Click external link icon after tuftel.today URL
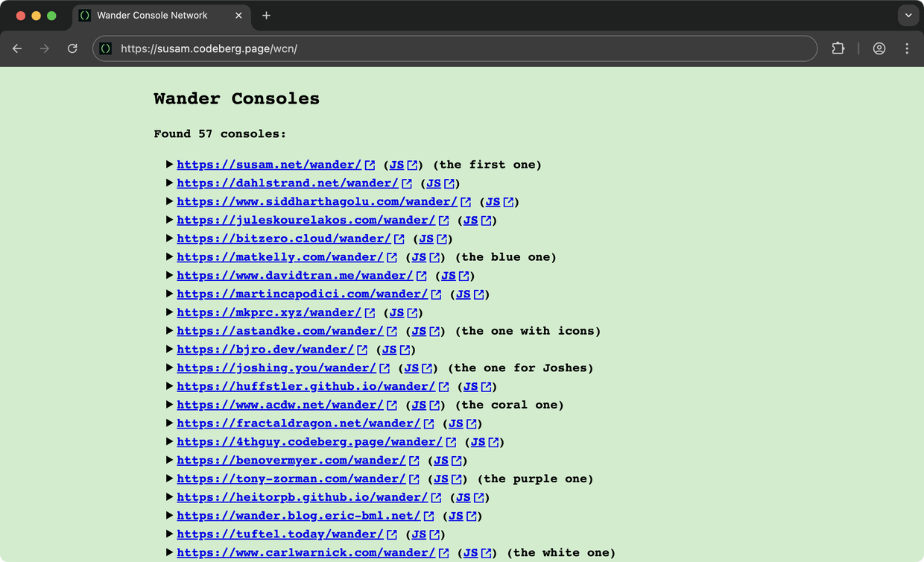This screenshot has height=562, width=924. tap(392, 534)
